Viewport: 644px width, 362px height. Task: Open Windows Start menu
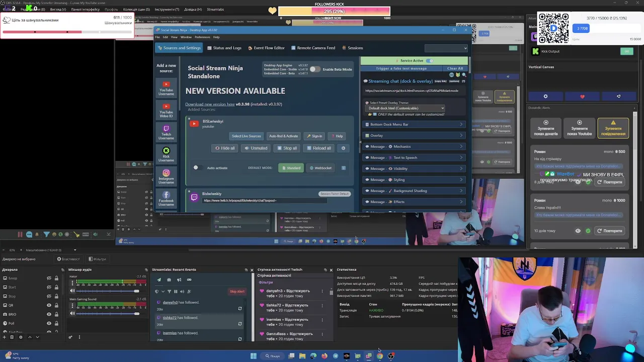coord(254,356)
